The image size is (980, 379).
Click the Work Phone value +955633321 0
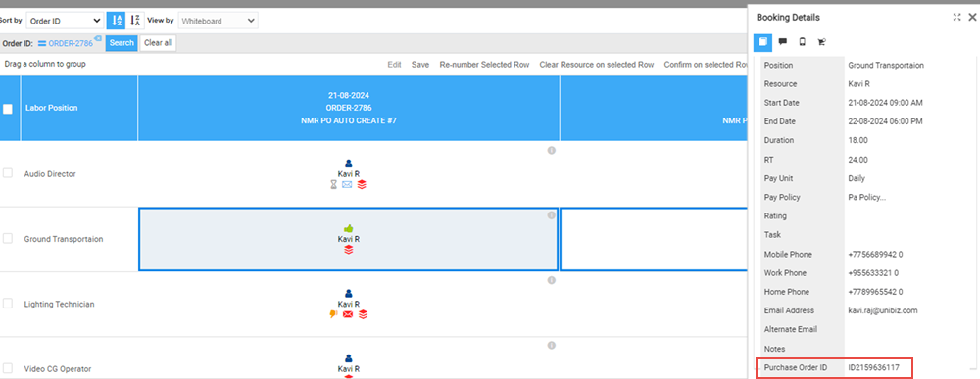point(873,273)
